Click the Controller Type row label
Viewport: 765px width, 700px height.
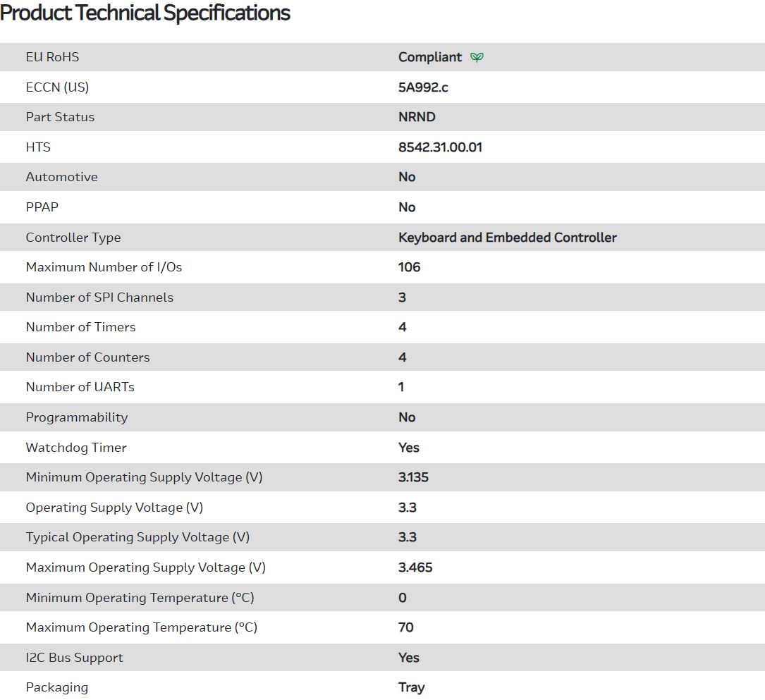point(73,238)
